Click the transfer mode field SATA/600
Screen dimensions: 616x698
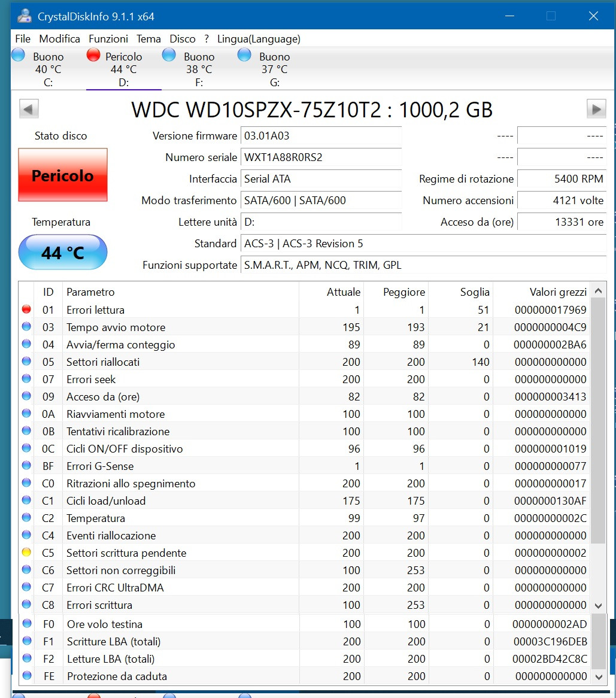[x=321, y=201]
